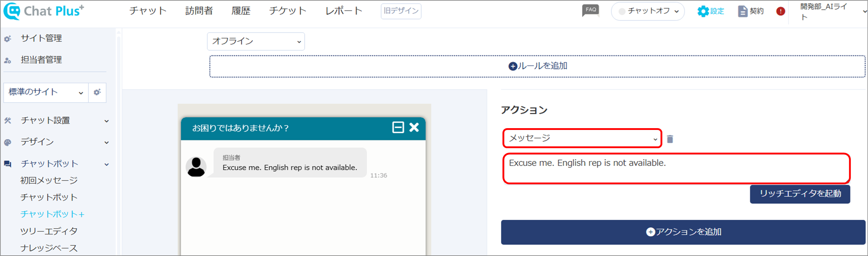The image size is (868, 256).
Task: Delete the メッセージ action with trash icon
Action: click(x=670, y=139)
